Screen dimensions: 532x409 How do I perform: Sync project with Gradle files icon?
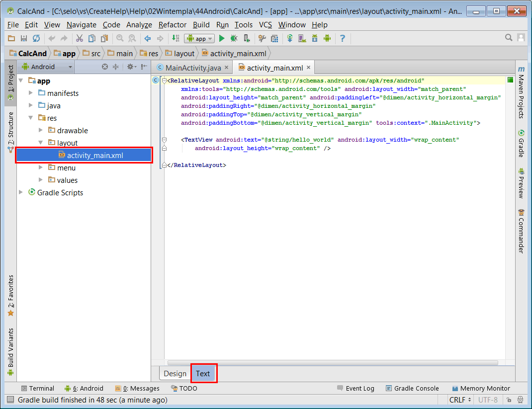click(290, 38)
